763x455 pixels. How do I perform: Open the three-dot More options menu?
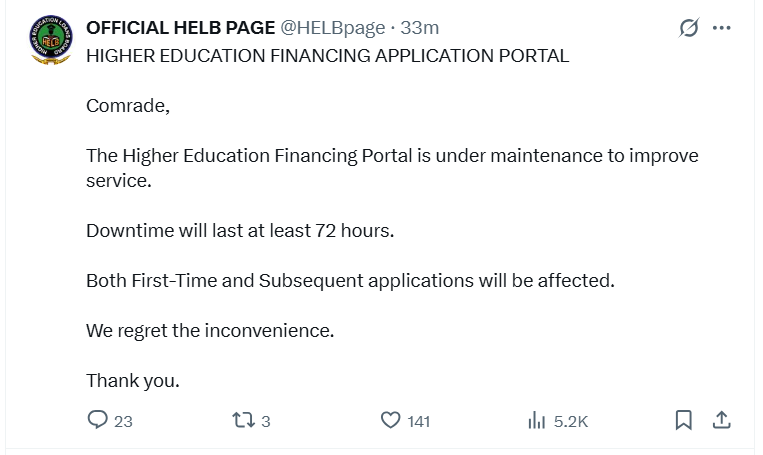pyautogui.click(x=722, y=28)
